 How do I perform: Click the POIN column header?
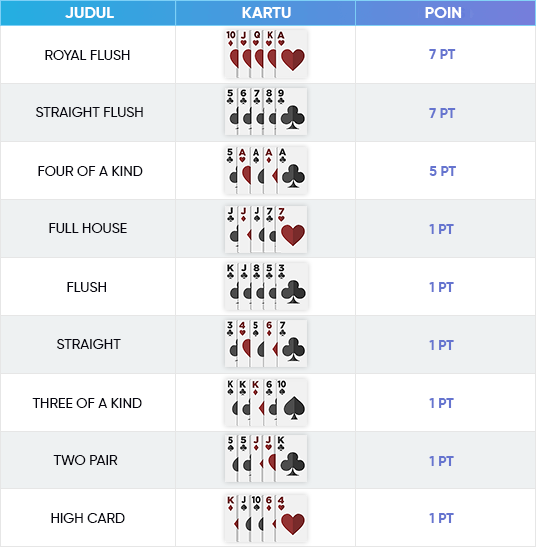point(443,13)
